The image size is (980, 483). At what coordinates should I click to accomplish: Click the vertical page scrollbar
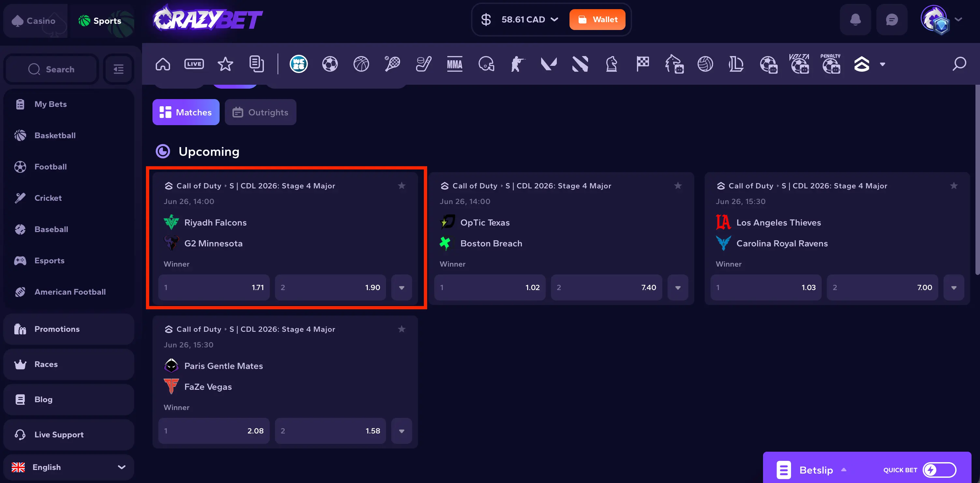[x=977, y=180]
